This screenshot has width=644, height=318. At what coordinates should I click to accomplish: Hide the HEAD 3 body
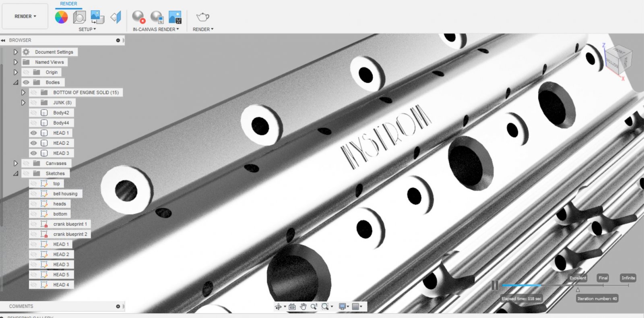pyautogui.click(x=34, y=153)
